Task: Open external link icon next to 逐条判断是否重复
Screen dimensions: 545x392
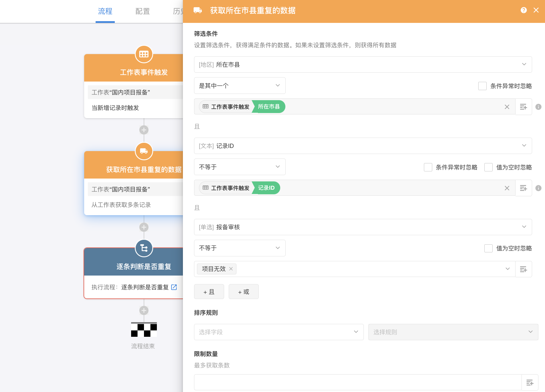Action: (x=174, y=287)
